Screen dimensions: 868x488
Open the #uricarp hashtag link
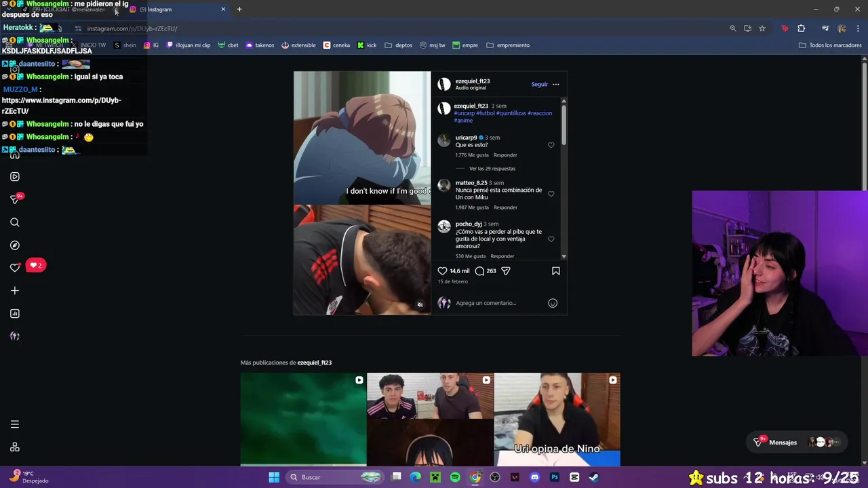pyautogui.click(x=464, y=113)
